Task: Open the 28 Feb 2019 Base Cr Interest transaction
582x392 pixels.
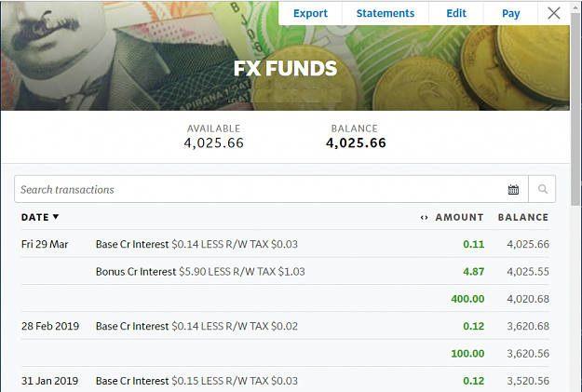Action: [x=285, y=326]
